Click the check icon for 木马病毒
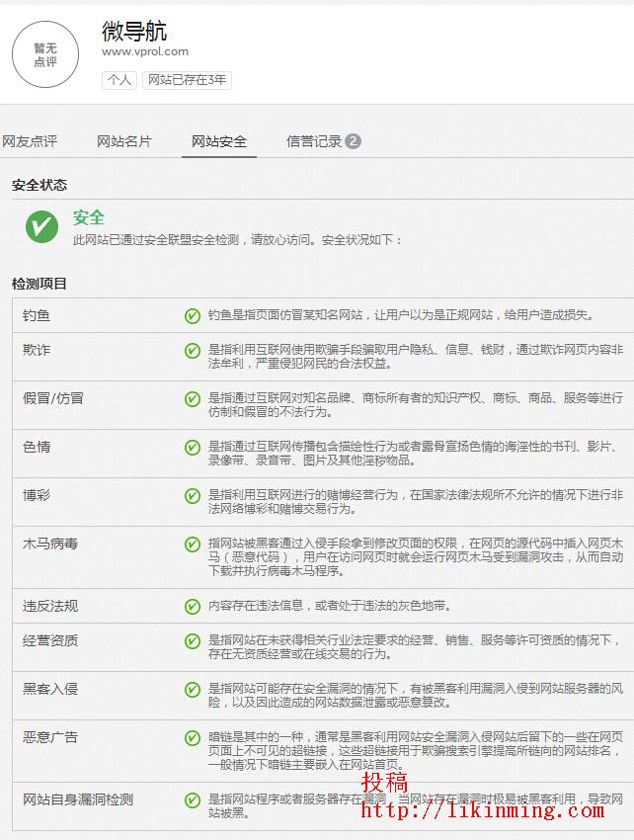 pos(193,544)
